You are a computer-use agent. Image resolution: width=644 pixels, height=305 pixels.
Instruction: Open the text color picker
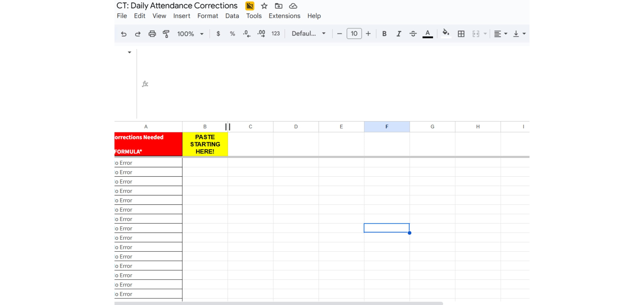(428, 34)
